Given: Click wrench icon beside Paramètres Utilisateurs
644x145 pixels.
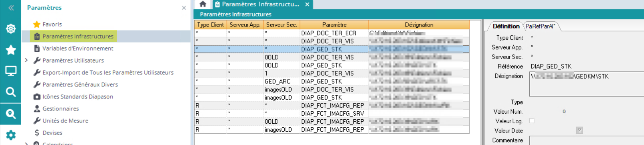Looking at the screenshot, I should point(37,60).
